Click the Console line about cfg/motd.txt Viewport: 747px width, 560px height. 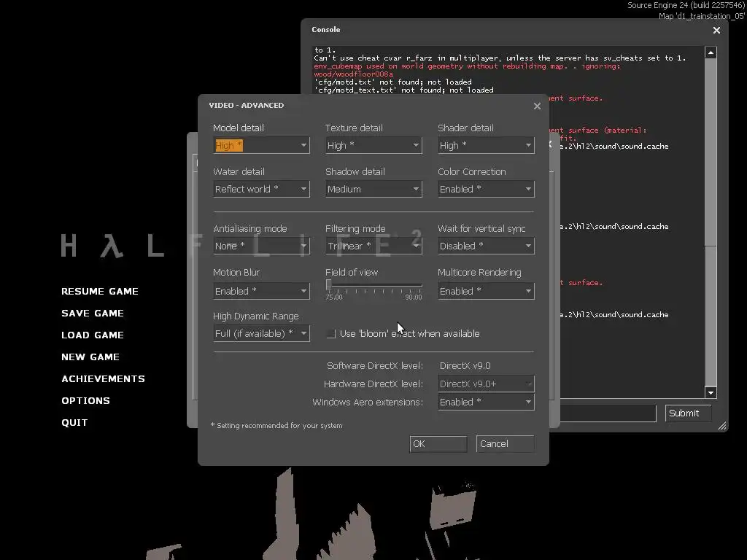(x=392, y=82)
